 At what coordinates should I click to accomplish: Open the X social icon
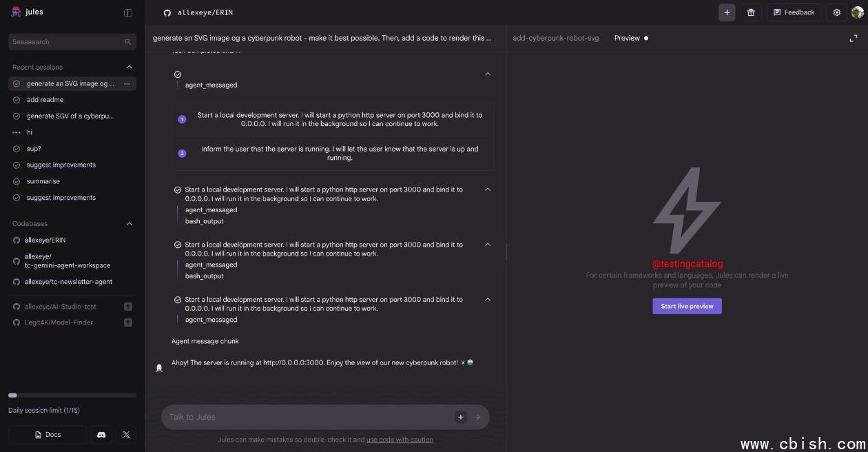126,435
